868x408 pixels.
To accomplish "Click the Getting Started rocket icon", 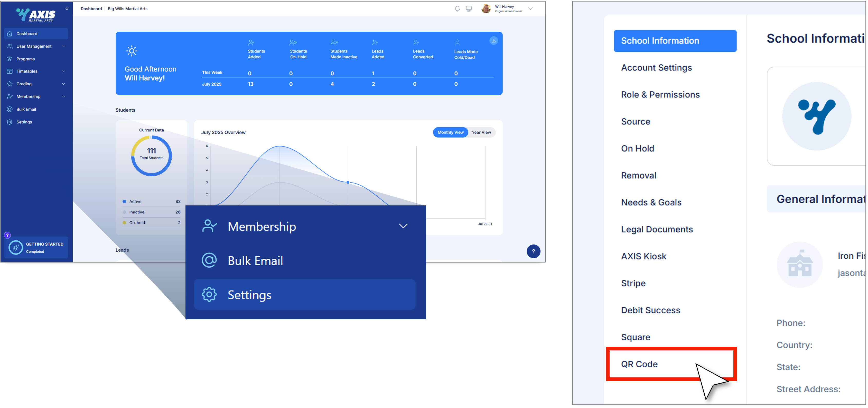I will coord(15,248).
